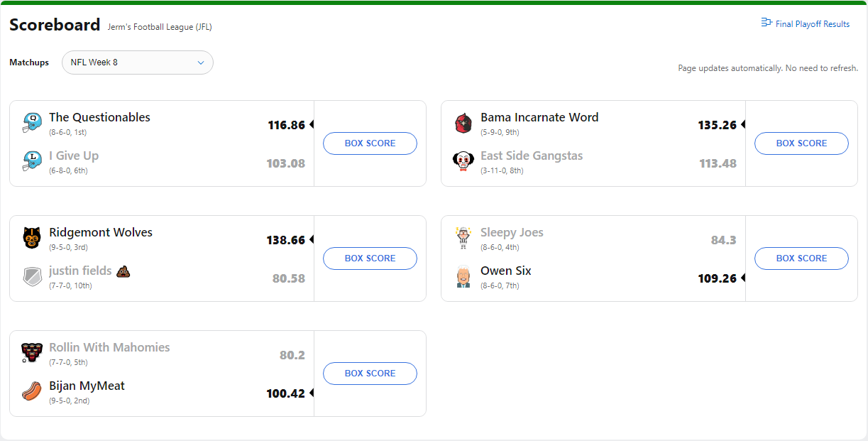Click East Side Gangstas clown mask logo
Image resolution: width=868 pixels, height=441 pixels.
coord(463,161)
